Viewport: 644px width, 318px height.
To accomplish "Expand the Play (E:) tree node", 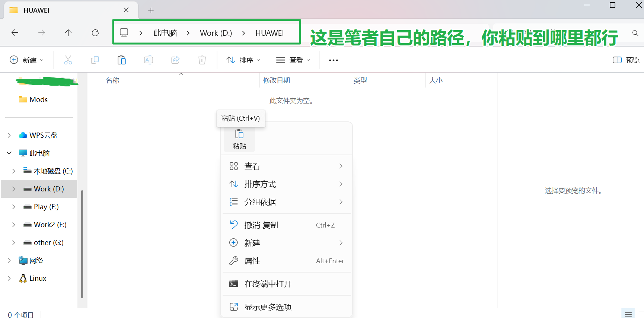I will pyautogui.click(x=14, y=207).
